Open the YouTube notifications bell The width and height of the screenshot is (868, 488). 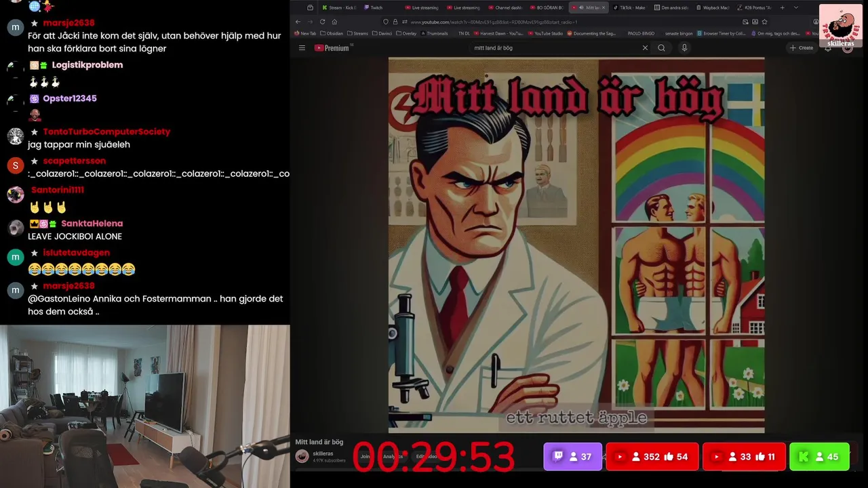[x=827, y=48]
